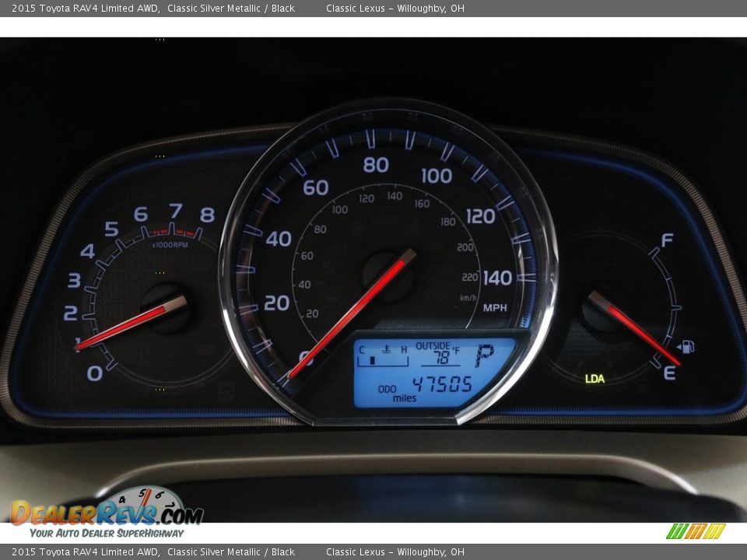Click the center hub of the tachometer needle
Image resolution: width=747 pixels, height=560 pixels.
click(x=165, y=308)
